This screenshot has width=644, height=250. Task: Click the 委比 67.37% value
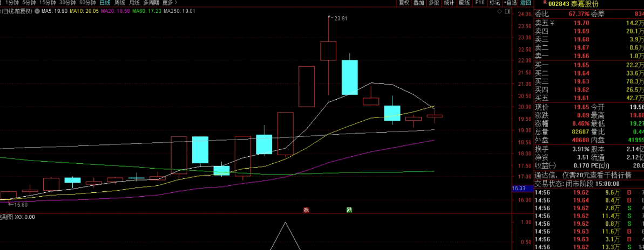point(579,14)
